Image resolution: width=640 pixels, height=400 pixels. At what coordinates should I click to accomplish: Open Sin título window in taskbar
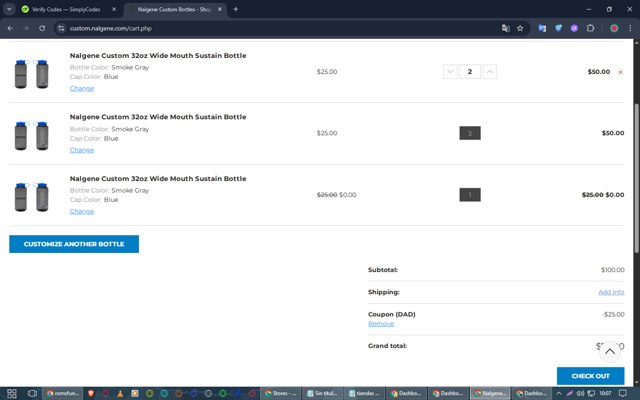coord(322,393)
